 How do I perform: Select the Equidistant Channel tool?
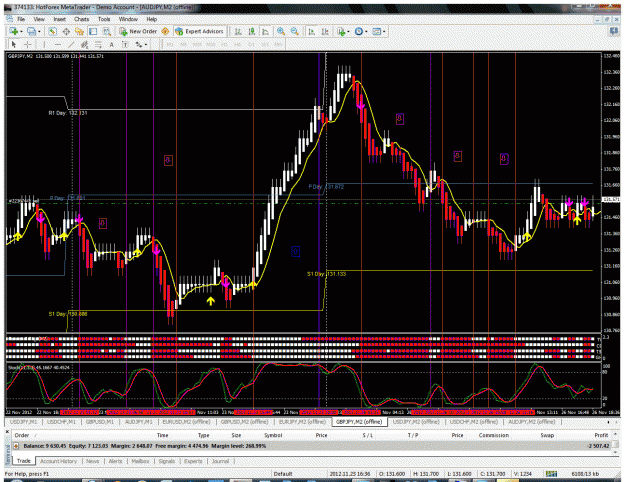click(x=85, y=45)
